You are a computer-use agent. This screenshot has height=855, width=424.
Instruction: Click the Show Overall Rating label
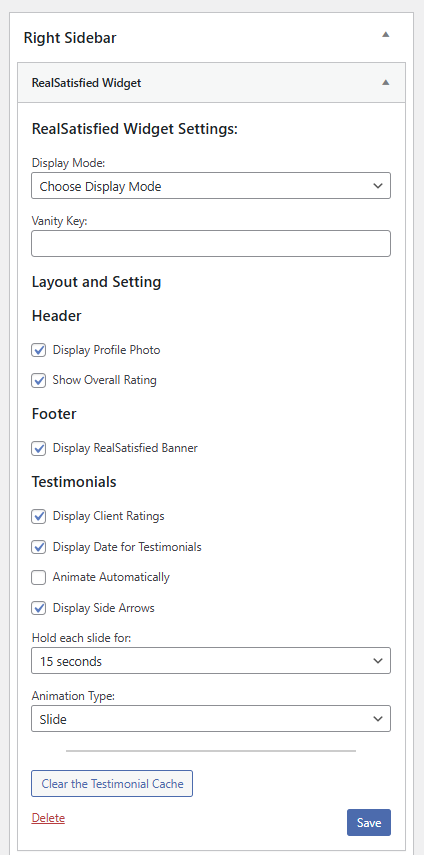pos(105,380)
